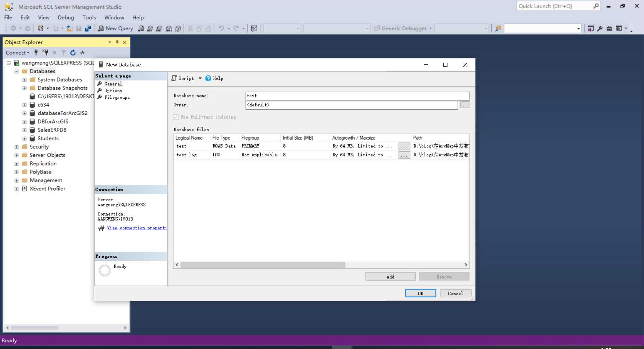Image resolution: width=644 pixels, height=349 pixels.
Task: Toggle Use full-text indexing checkbox
Action: tap(176, 117)
